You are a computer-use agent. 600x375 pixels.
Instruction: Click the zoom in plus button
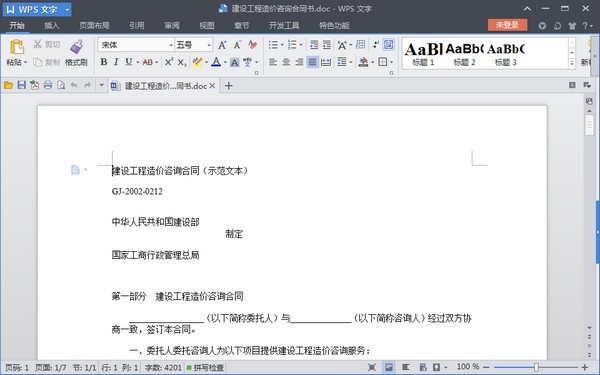(585, 367)
